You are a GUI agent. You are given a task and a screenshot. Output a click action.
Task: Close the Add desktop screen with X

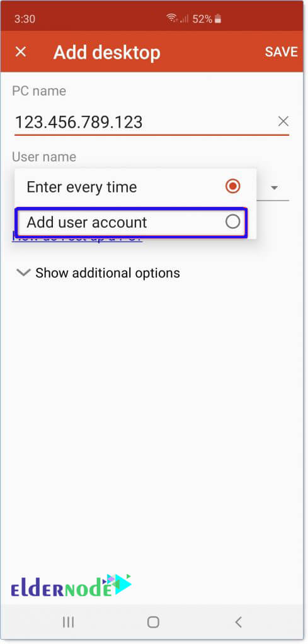pyautogui.click(x=21, y=52)
